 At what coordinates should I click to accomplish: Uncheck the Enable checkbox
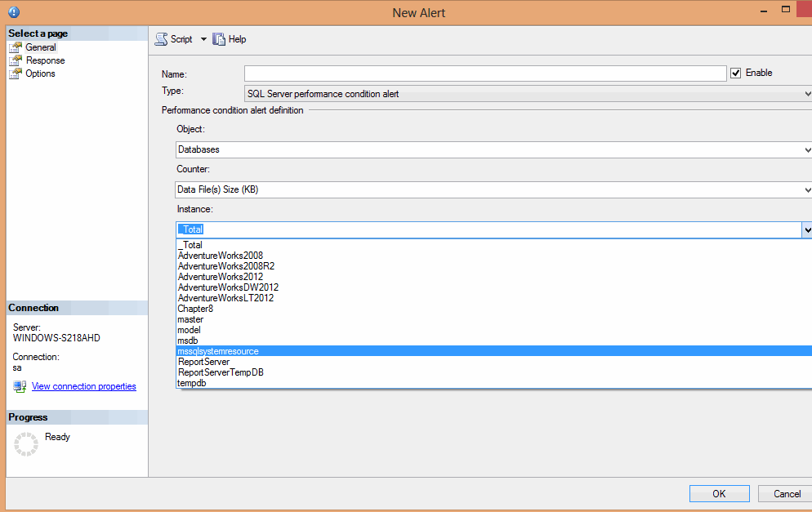[x=736, y=73]
